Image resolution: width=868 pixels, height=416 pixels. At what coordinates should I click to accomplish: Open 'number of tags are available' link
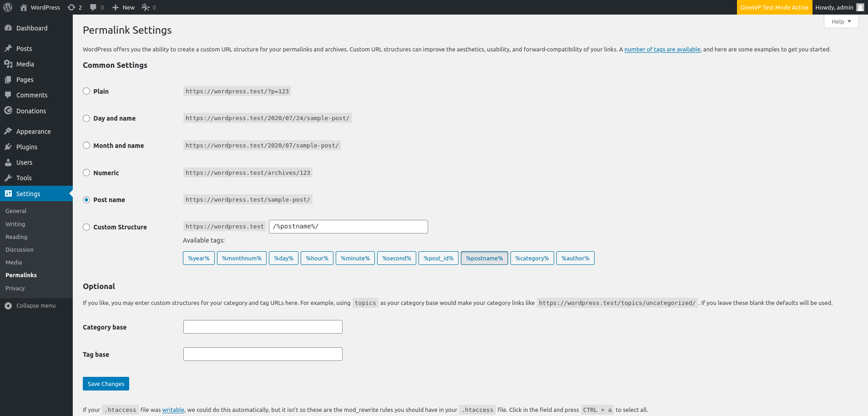(x=662, y=49)
